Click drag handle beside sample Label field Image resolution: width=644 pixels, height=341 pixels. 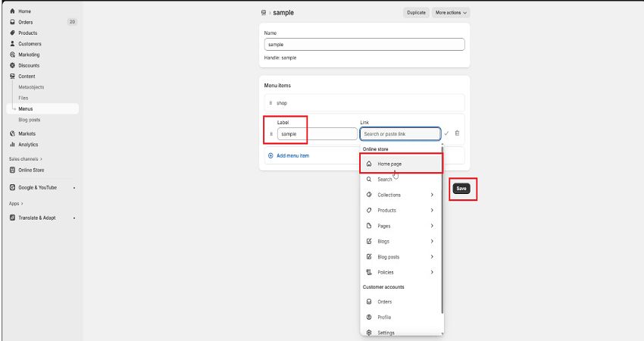[271, 134]
